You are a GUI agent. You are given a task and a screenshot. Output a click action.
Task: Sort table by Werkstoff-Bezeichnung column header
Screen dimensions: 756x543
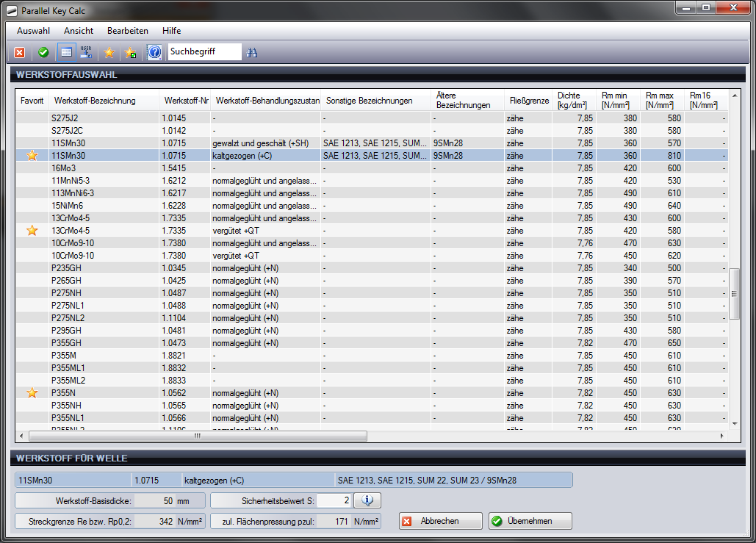coord(95,101)
